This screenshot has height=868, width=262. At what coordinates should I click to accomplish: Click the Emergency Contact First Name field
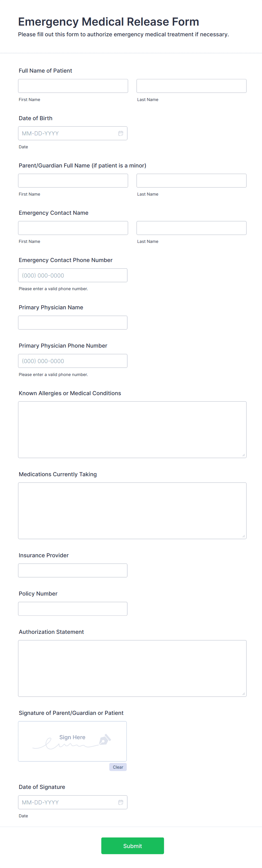(73, 228)
